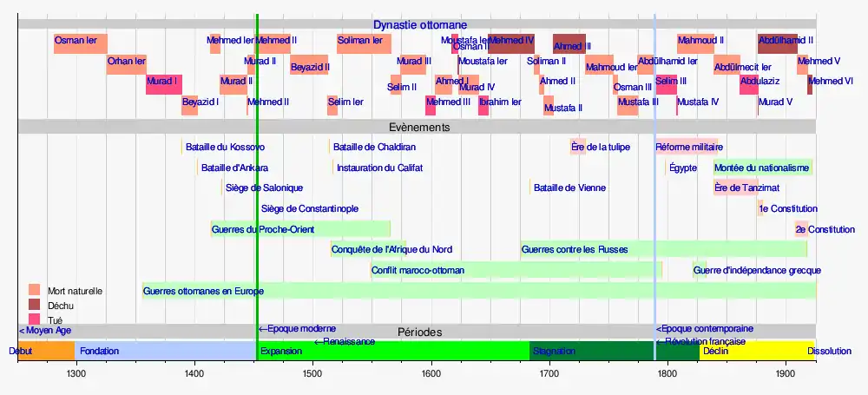Viewport: 868px width, 395px height.
Task: Click the Mort naturelle legend swatch
Action: coord(35,290)
